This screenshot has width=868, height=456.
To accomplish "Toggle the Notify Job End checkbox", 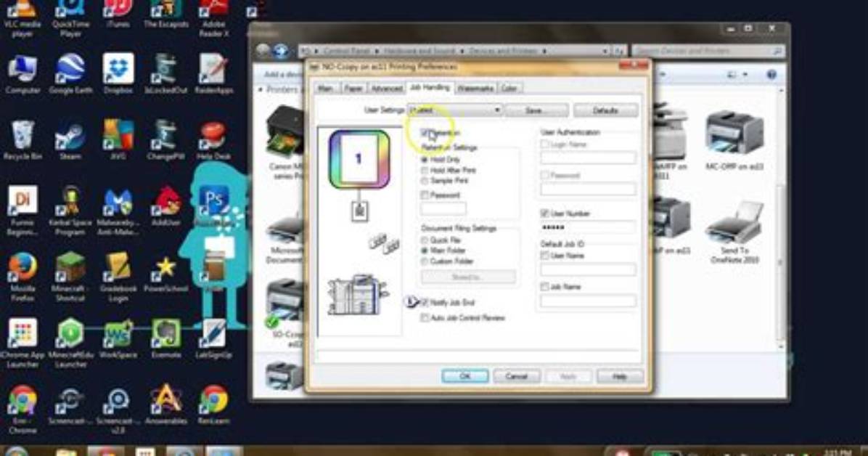I will 425,303.
